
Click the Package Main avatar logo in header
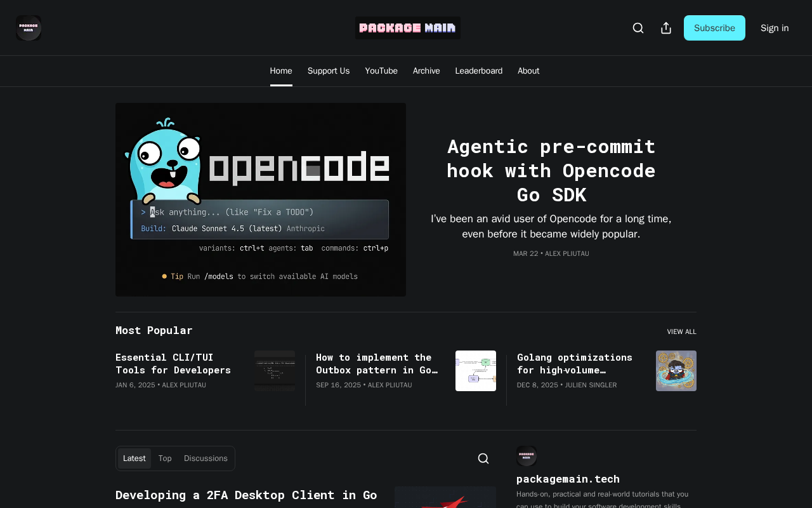pos(29,28)
